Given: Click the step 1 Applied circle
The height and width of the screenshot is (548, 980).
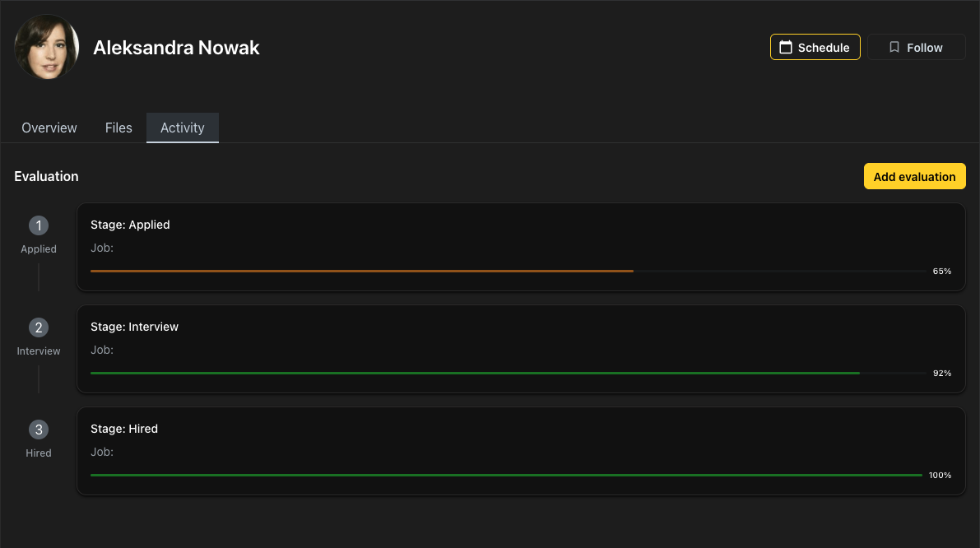Looking at the screenshot, I should [x=39, y=225].
